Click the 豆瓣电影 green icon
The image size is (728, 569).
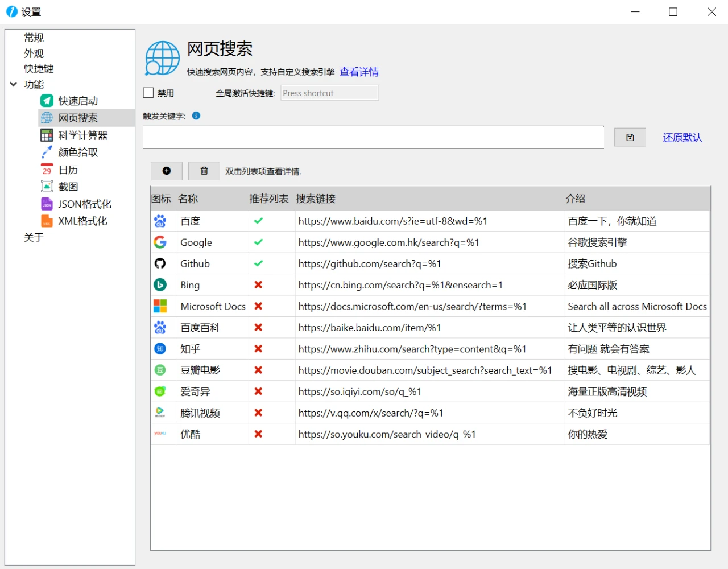click(160, 370)
